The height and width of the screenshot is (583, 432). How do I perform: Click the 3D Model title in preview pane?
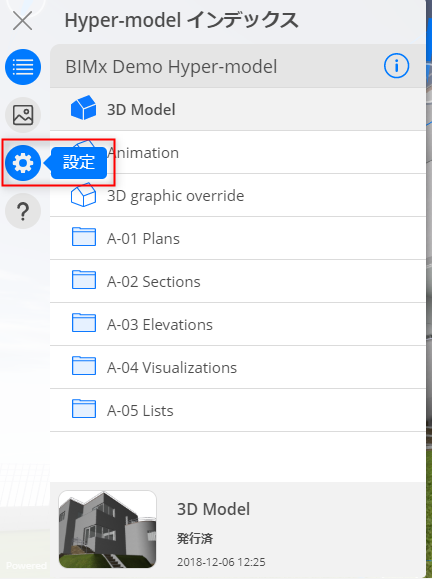pyautogui.click(x=213, y=509)
